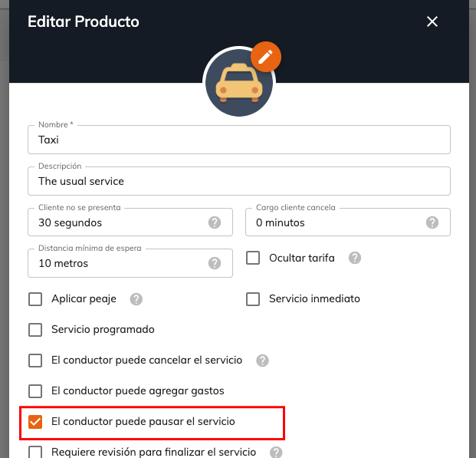The height and width of the screenshot is (458, 476).
Task: Enable the Ocultar tarifa checkbox
Action: pyautogui.click(x=253, y=258)
